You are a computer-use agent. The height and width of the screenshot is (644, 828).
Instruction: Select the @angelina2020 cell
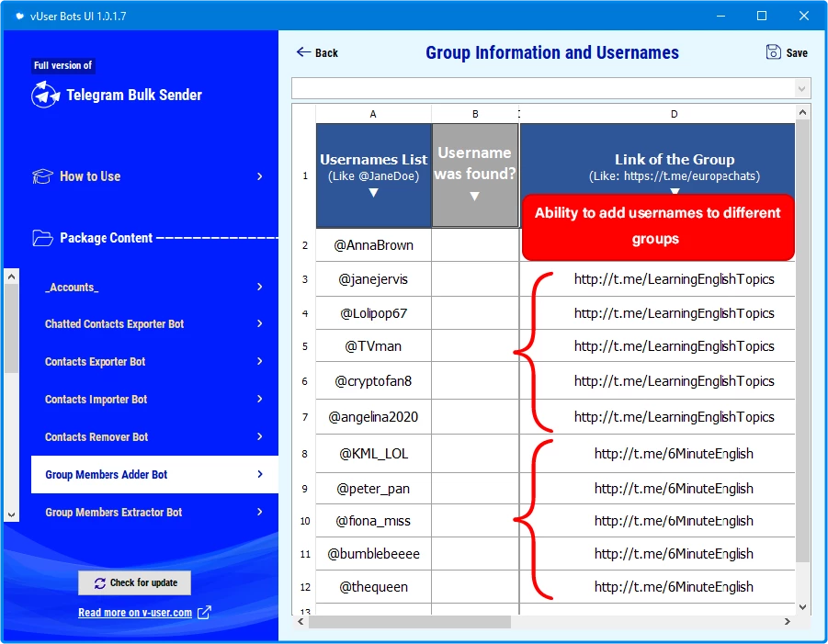(x=373, y=417)
